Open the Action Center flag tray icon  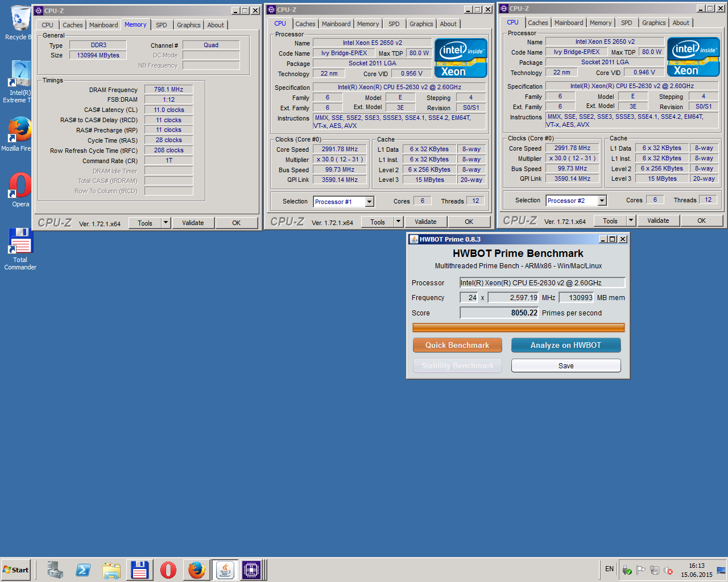pos(641,571)
